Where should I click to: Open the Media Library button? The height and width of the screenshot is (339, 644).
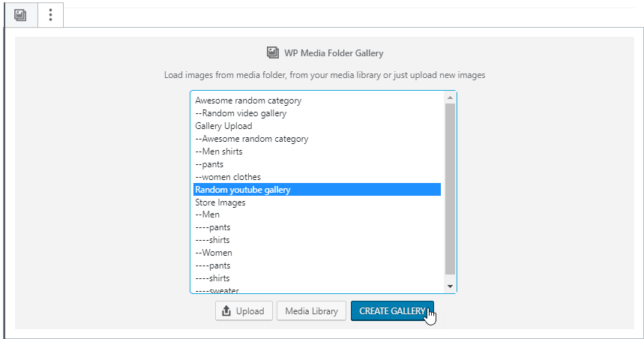click(x=311, y=310)
